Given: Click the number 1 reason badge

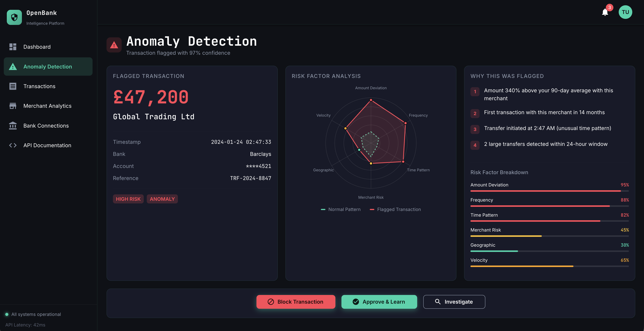Looking at the screenshot, I should [475, 92].
